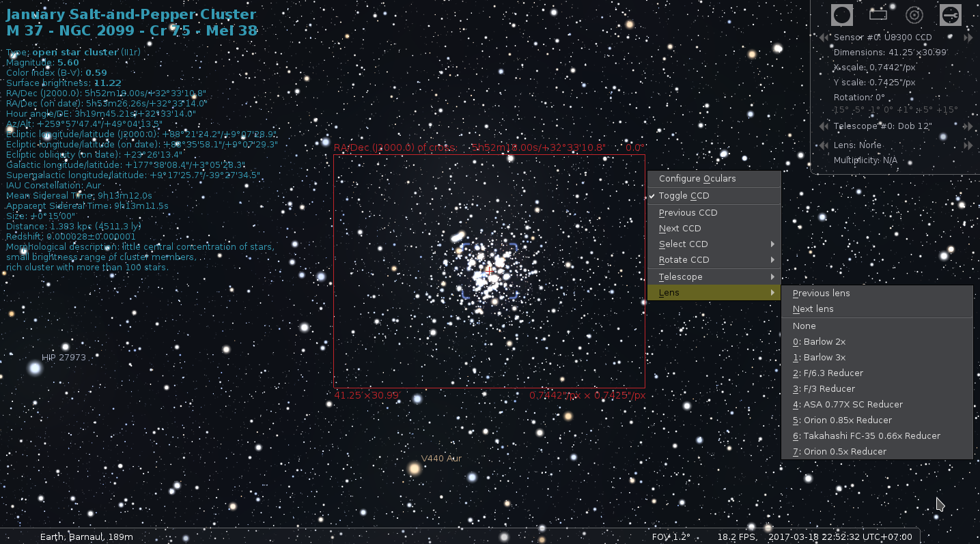Rotate the CCD by -15° in panel
This screenshot has width=980, height=544.
[x=841, y=110]
